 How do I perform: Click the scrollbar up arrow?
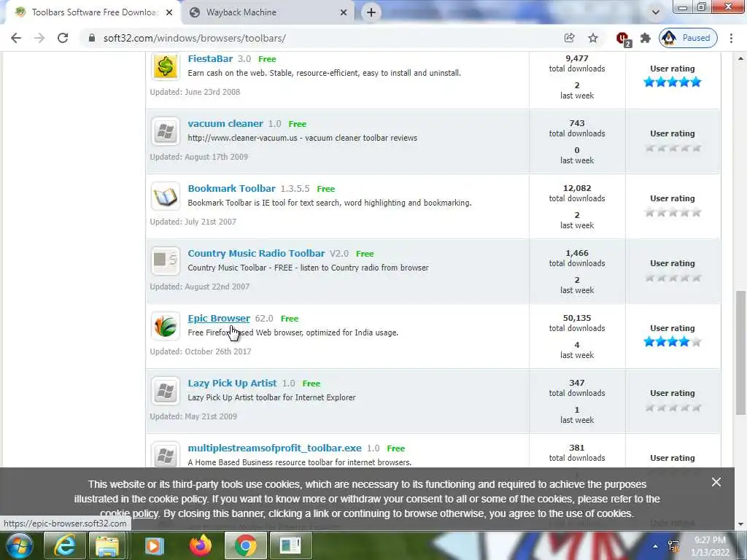click(x=740, y=58)
